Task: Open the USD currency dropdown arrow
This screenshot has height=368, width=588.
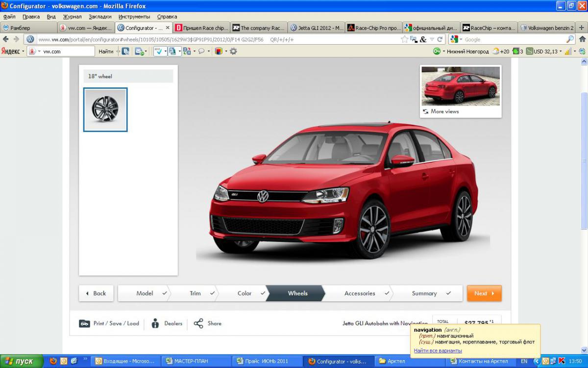Action: 561,51
